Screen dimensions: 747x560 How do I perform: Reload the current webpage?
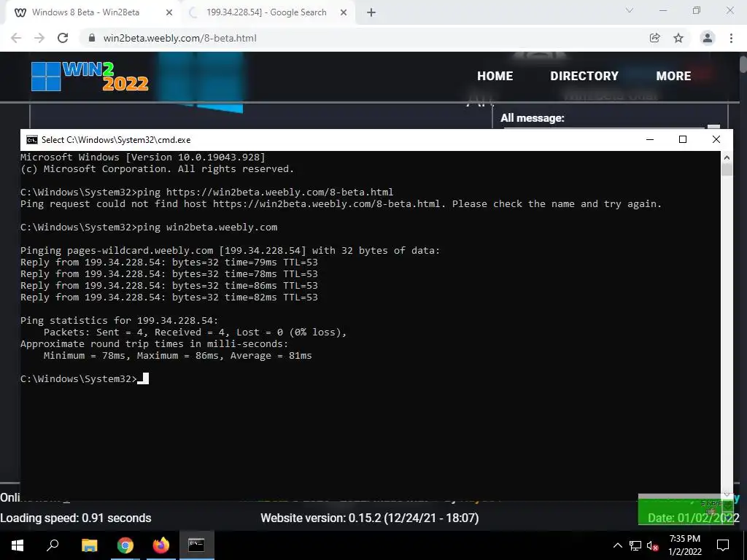tap(63, 38)
